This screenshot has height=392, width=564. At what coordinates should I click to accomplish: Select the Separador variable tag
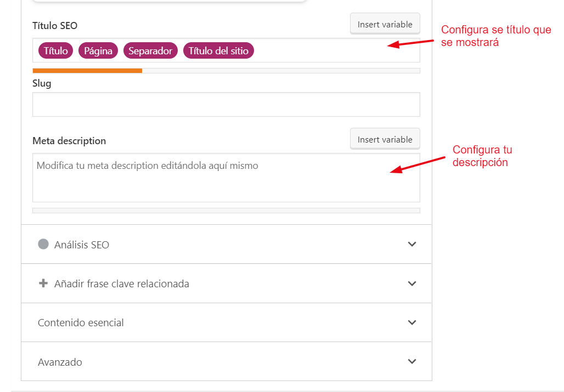(x=150, y=50)
